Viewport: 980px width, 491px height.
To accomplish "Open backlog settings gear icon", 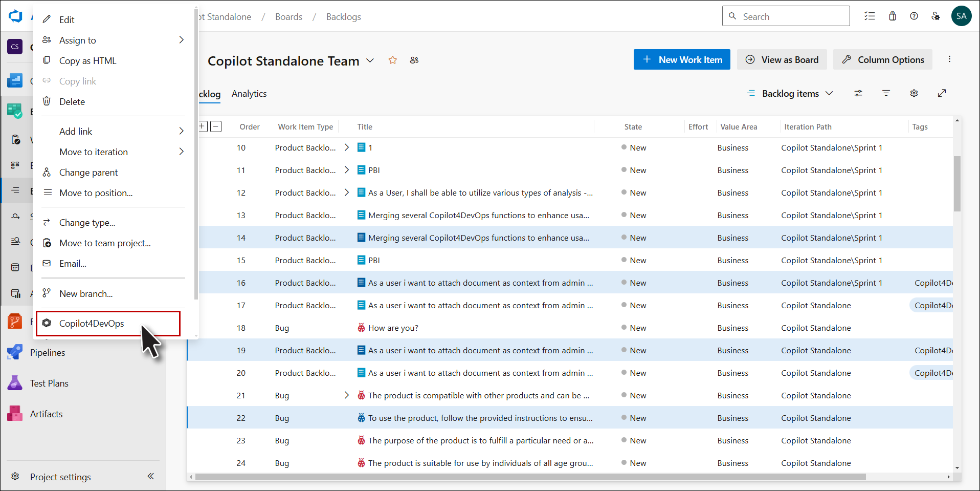I will (914, 93).
